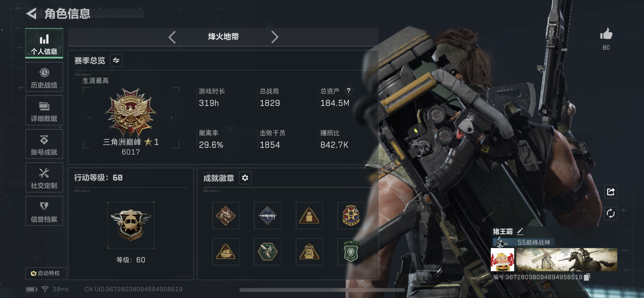Copy the player ID number with the copy icon
This screenshot has width=644, height=298.
(587, 277)
